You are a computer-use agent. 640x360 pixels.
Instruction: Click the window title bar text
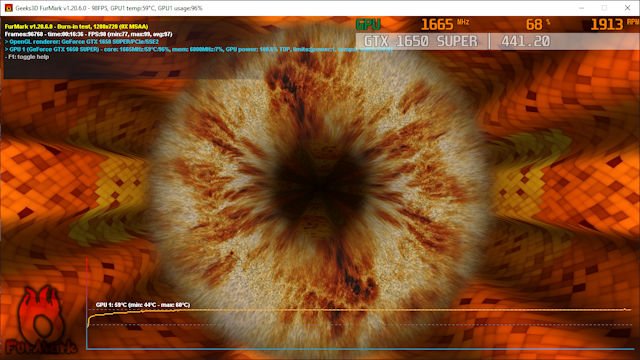point(109,8)
